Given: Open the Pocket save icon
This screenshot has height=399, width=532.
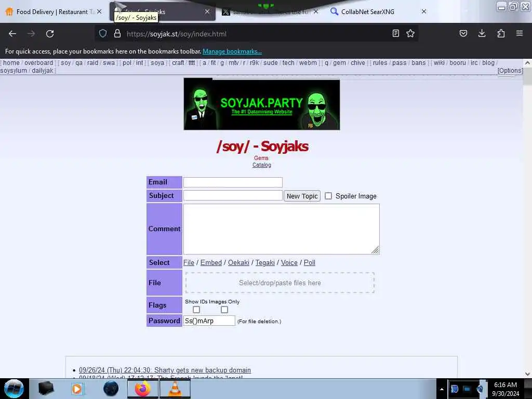Looking at the screenshot, I should point(463,34).
